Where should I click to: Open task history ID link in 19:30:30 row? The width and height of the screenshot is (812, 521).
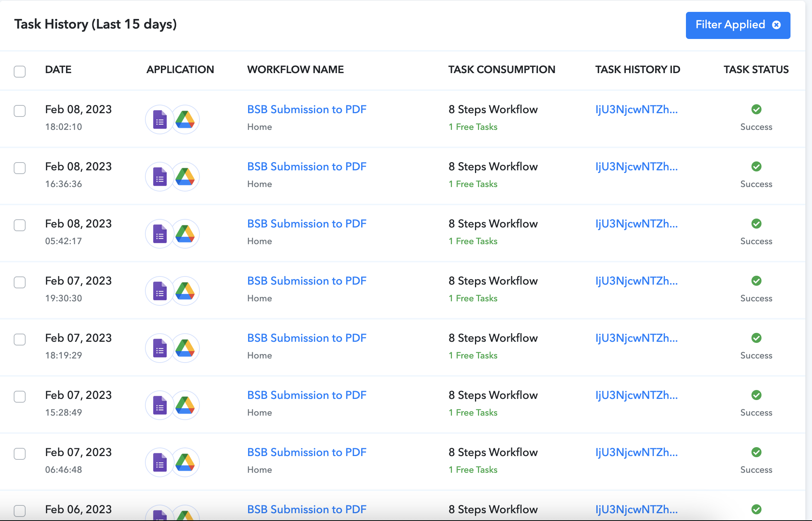(x=637, y=281)
